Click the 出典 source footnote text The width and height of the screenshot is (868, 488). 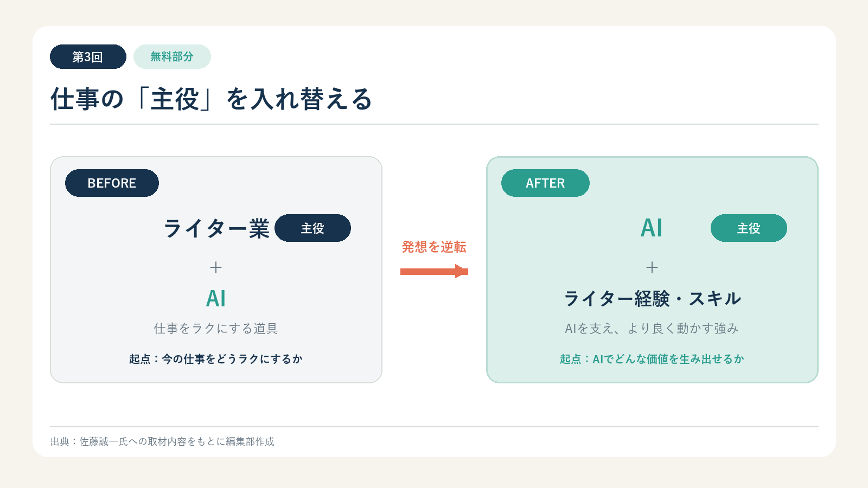(x=162, y=442)
